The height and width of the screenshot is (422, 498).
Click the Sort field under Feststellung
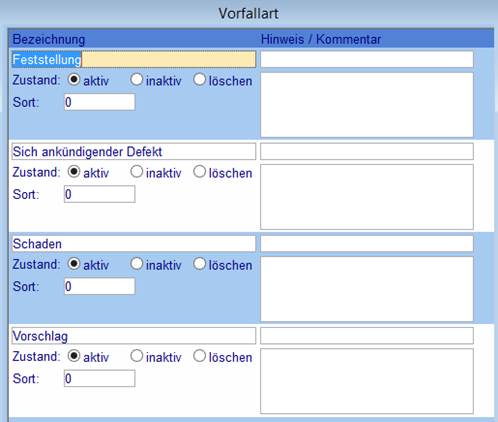point(100,102)
